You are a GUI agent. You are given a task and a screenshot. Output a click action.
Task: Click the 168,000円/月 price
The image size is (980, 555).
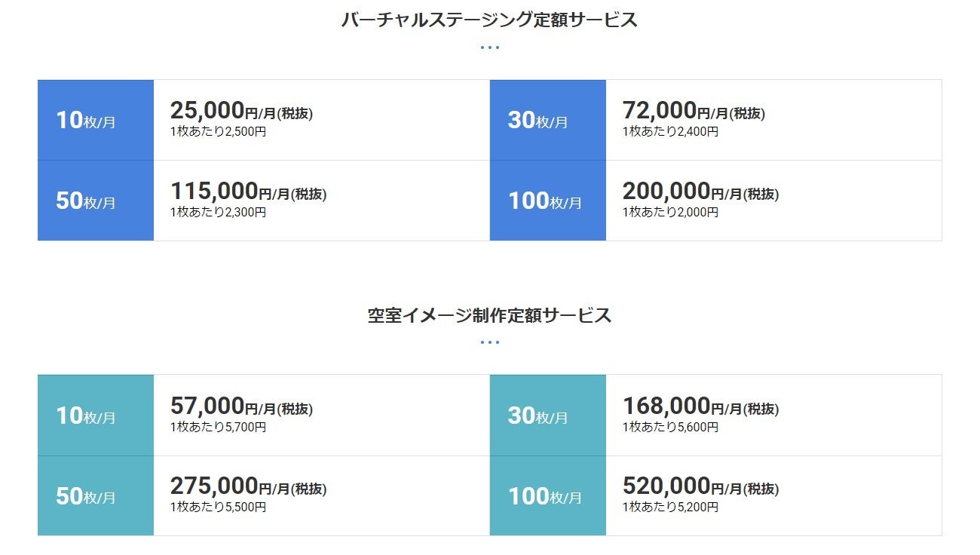(700, 407)
